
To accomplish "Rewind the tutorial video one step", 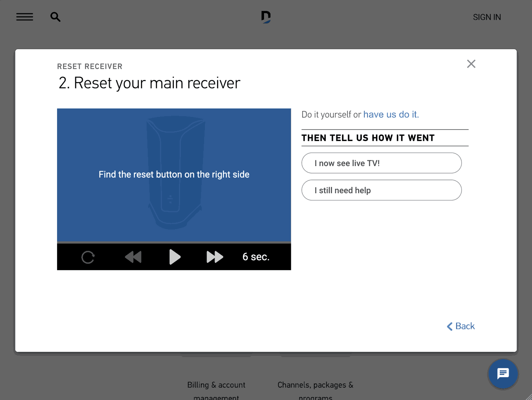I will [133, 257].
